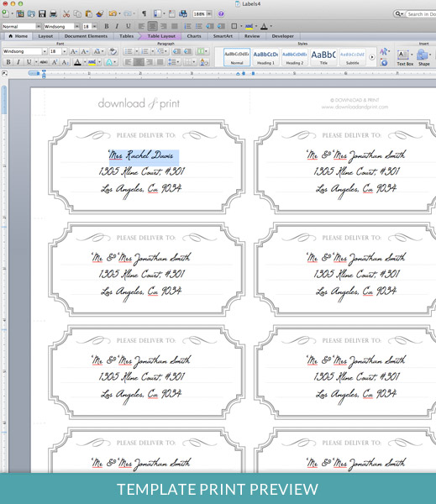Click the Save floppy disk icon
436x504 pixels.
[x=42, y=13]
